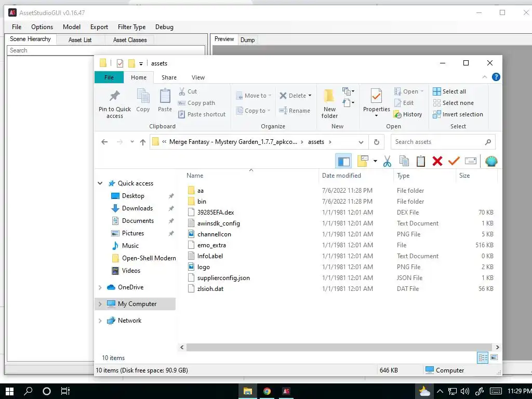Select the Downloads quick access item

click(137, 208)
